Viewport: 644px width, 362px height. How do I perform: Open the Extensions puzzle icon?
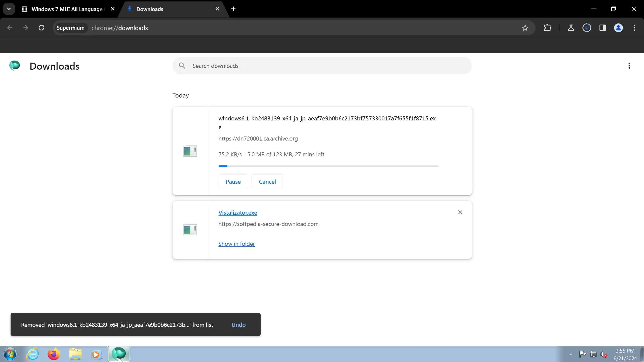point(547,28)
